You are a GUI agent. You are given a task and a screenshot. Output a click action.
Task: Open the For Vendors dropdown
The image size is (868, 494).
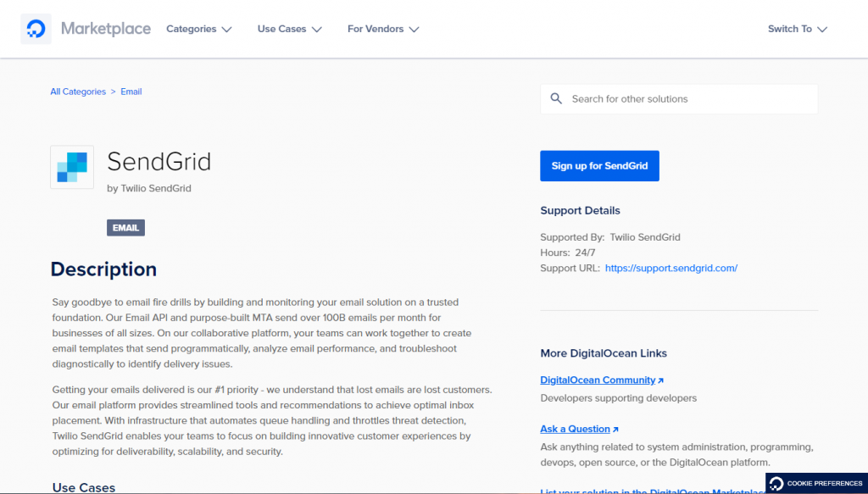(382, 28)
